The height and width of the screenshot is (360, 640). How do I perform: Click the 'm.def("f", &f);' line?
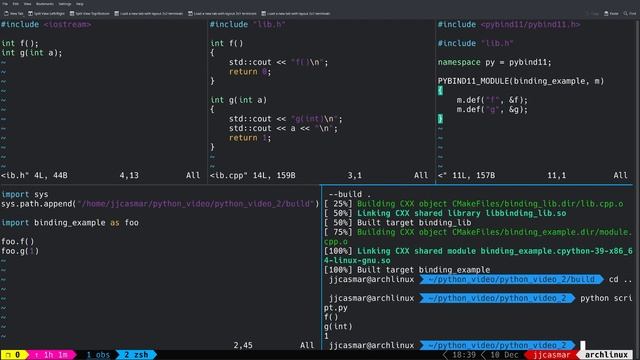coord(492,100)
